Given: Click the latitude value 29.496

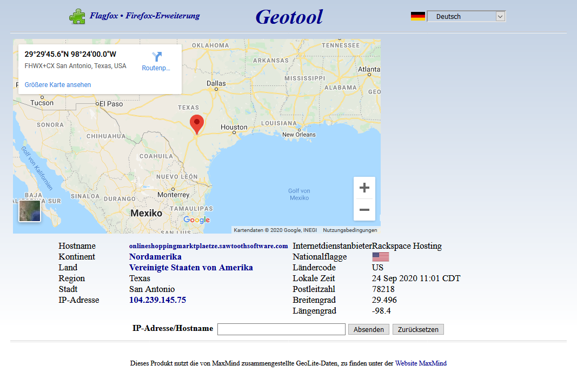Looking at the screenshot, I should pyautogui.click(x=384, y=300).
